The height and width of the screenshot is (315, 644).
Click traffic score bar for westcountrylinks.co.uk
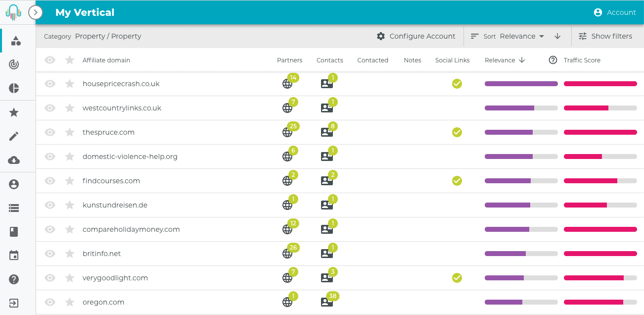pos(600,108)
